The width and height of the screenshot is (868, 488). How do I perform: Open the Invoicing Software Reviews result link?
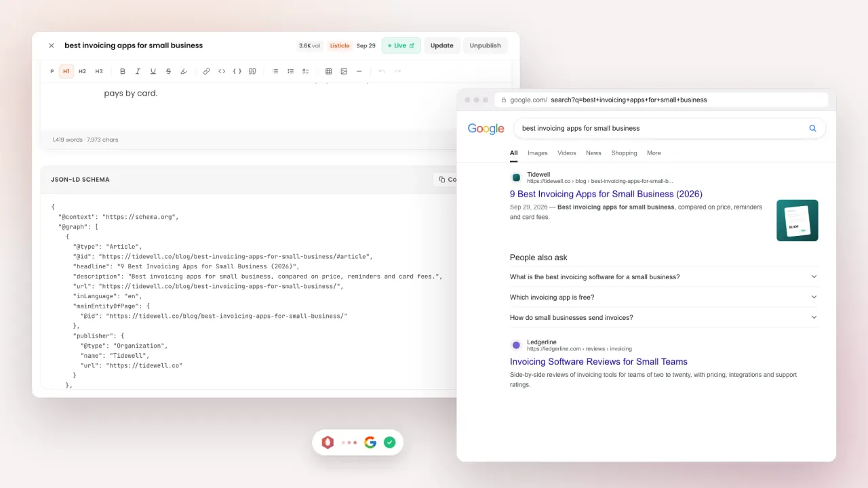tap(599, 362)
